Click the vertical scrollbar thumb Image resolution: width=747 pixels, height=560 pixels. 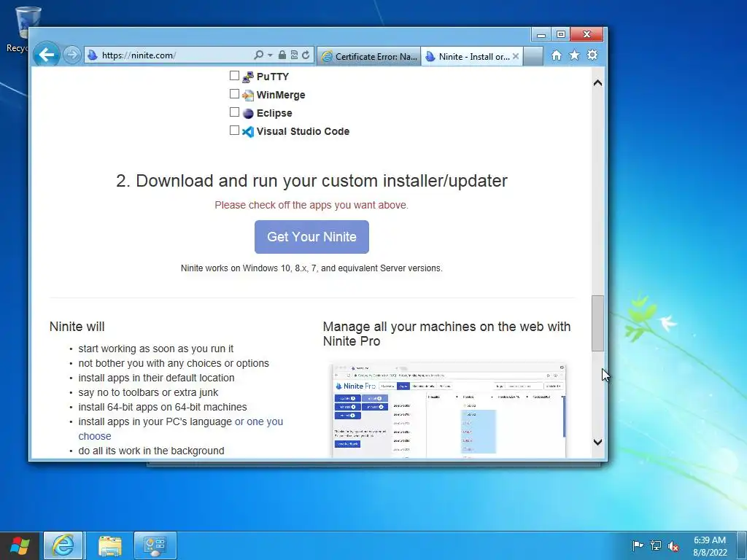pos(598,323)
